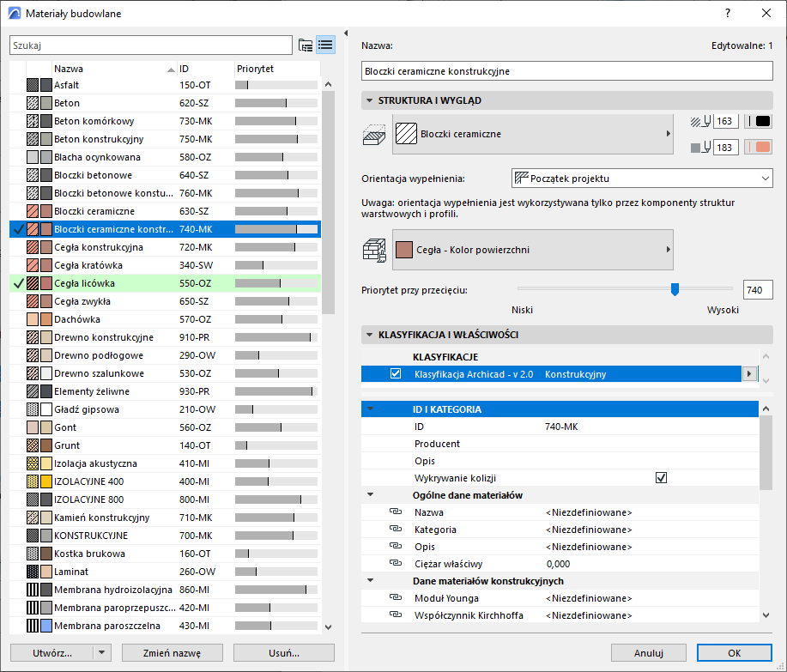
Task: Click the material list scrollbar down arrow
Action: tap(328, 627)
